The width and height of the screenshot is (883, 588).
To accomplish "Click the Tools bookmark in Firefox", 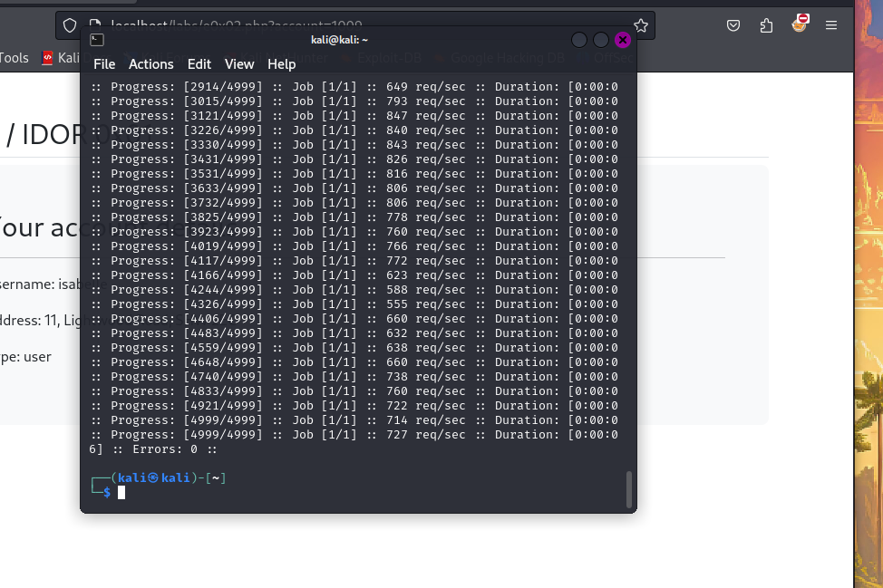I will 15,57.
